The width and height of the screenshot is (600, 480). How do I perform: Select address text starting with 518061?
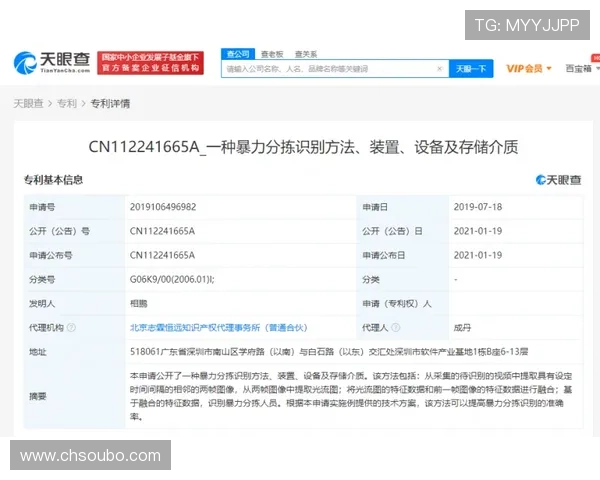pyautogui.click(x=329, y=352)
